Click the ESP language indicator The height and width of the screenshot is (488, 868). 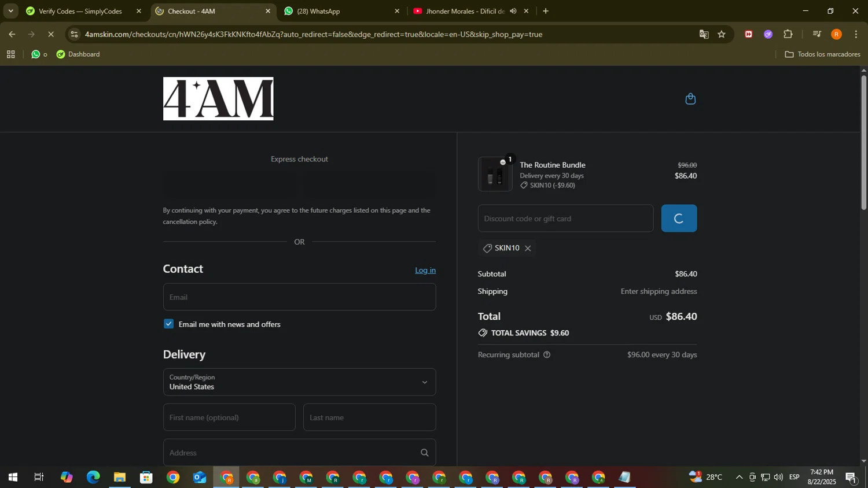795,478
